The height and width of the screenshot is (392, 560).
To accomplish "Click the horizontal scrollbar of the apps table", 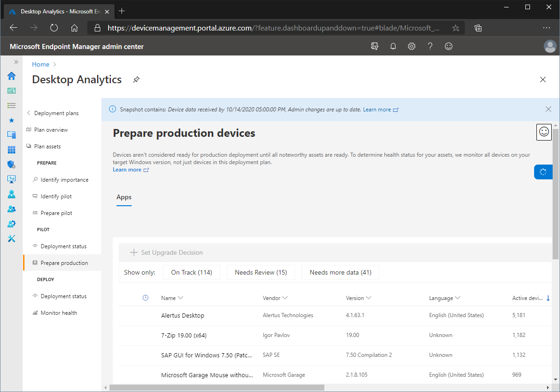I will click(x=216, y=388).
